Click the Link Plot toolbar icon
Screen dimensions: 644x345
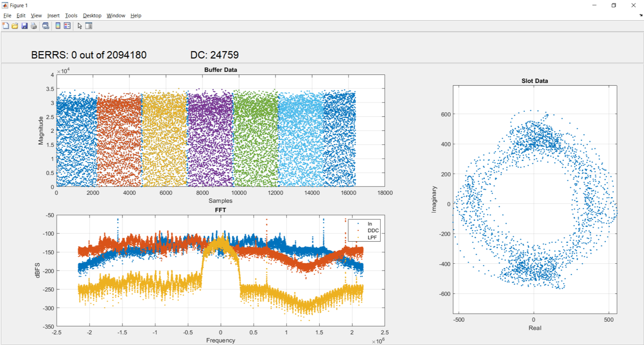coord(45,26)
